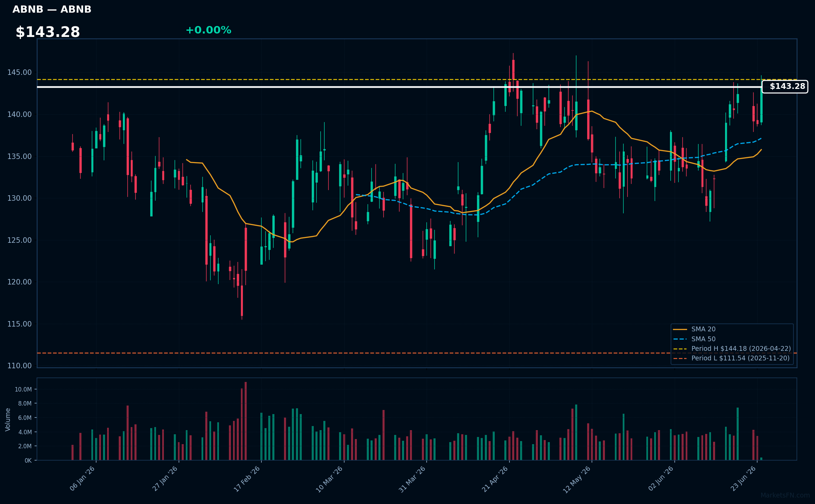Viewport: 815px width, 504px height.
Task: Click the 23 Jun '26 date label
Action: click(x=743, y=479)
